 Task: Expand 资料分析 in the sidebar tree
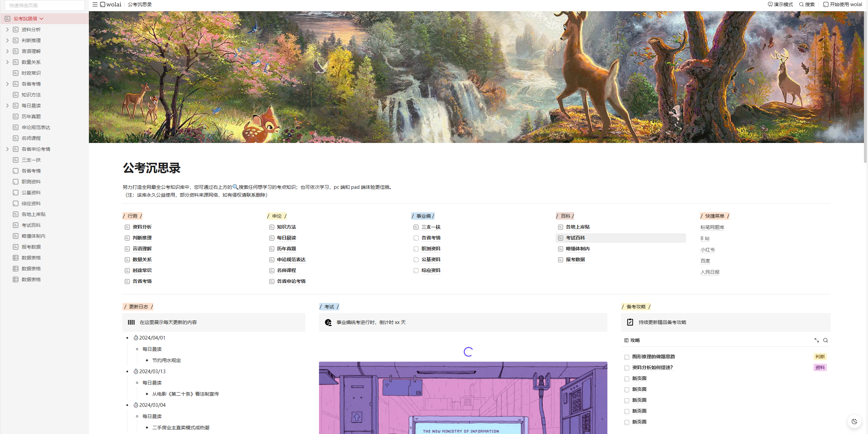coord(7,30)
